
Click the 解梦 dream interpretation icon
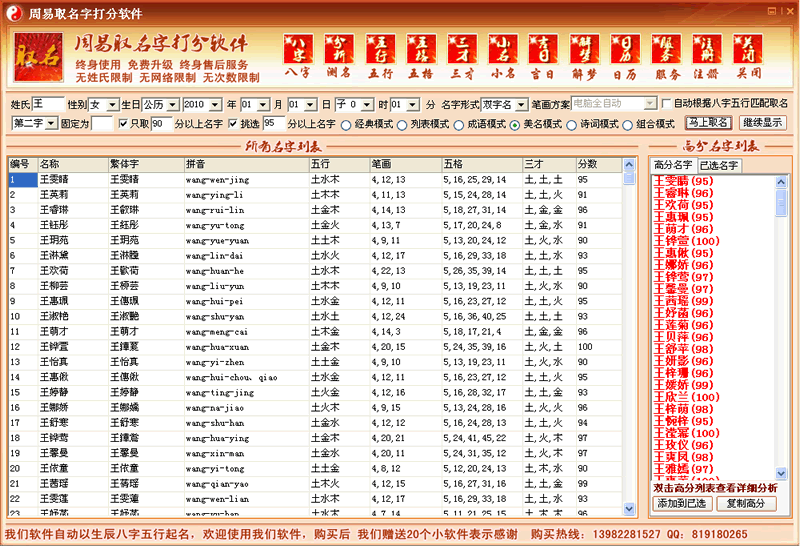click(x=584, y=56)
